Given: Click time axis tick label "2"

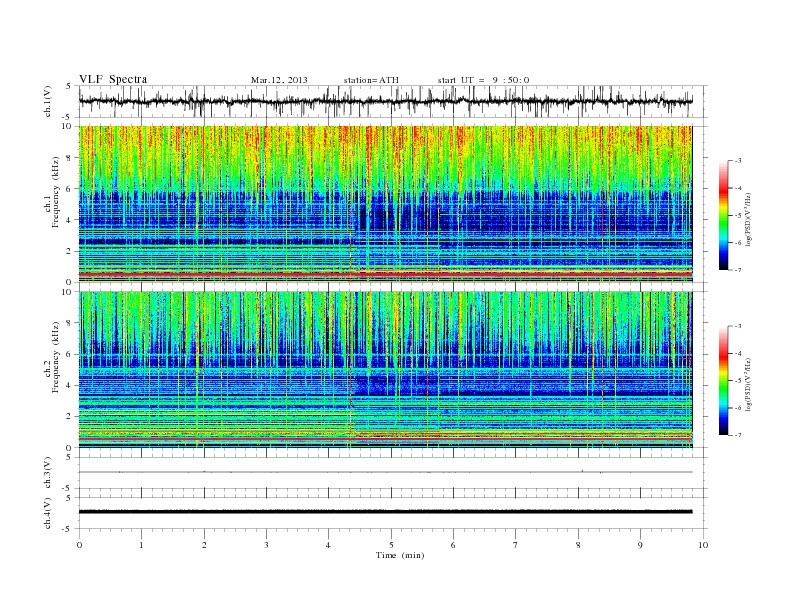Looking at the screenshot, I should tap(204, 545).
